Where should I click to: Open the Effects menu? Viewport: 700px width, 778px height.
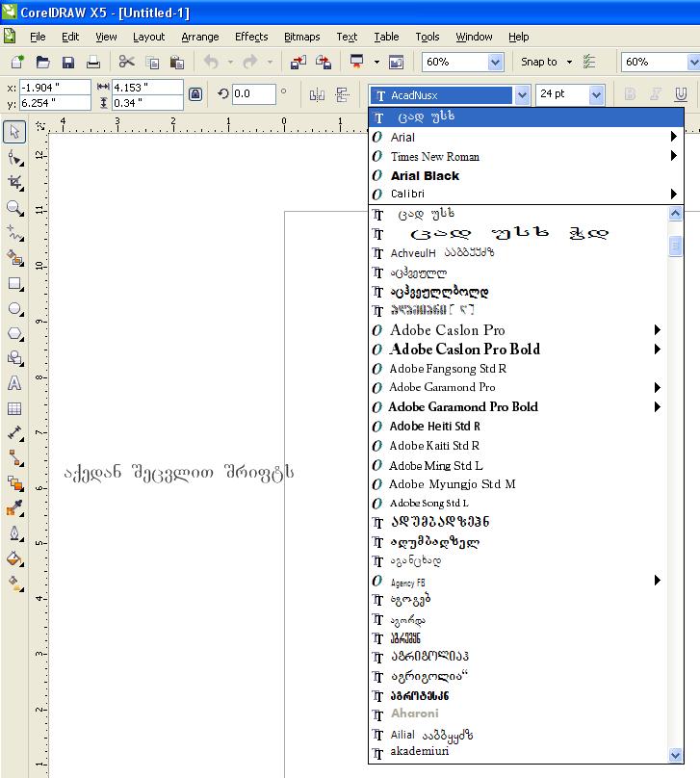pyautogui.click(x=251, y=37)
